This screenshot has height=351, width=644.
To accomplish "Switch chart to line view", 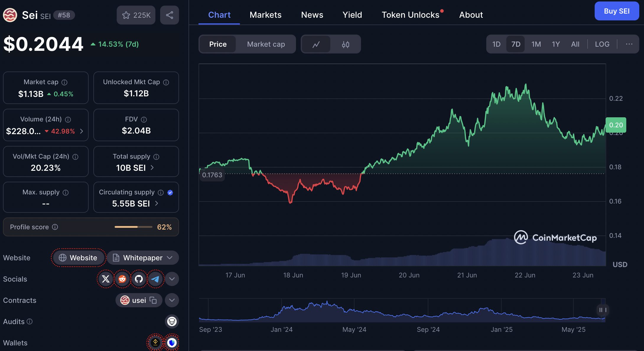I will (316, 44).
